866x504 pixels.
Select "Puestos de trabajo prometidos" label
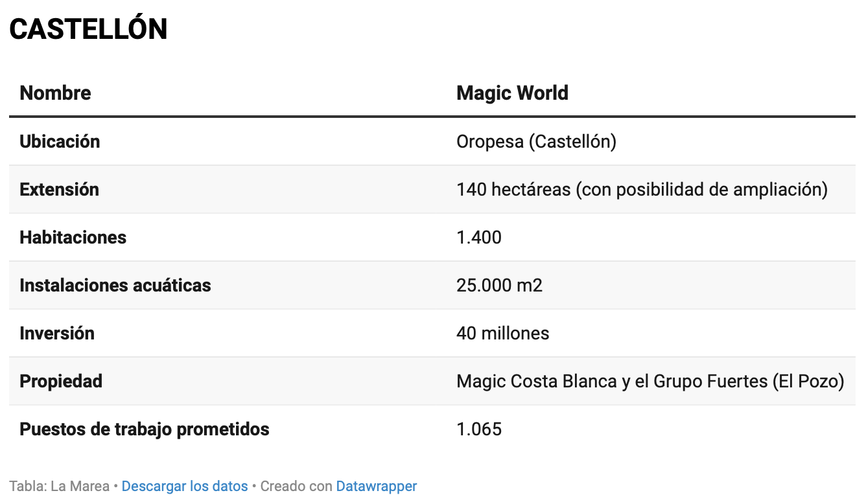pyautogui.click(x=145, y=429)
